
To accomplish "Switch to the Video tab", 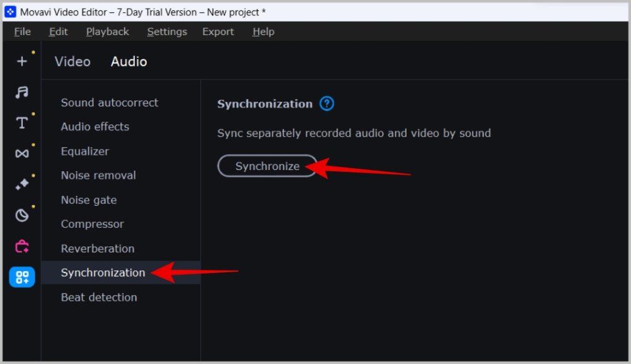I will tap(73, 62).
